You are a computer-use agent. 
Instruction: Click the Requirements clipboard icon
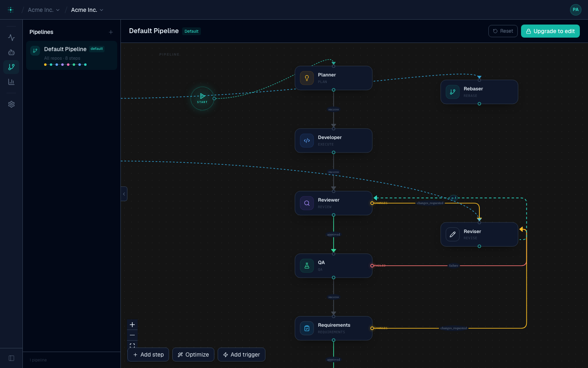point(307,328)
